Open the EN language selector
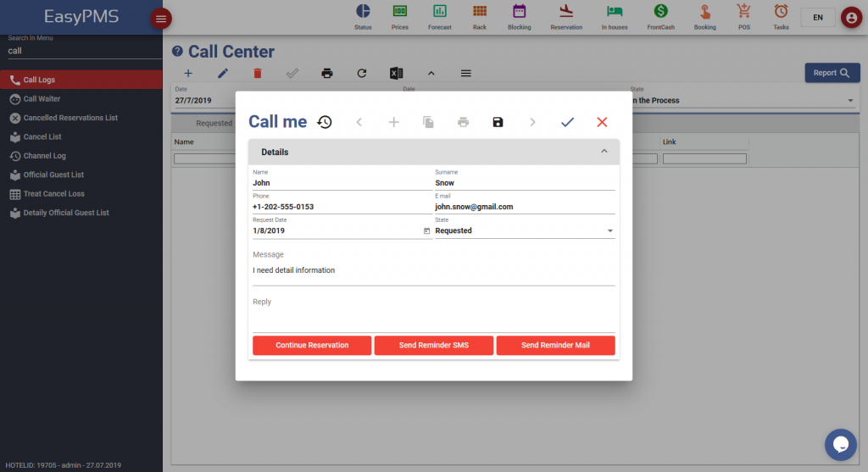Image resolution: width=868 pixels, height=472 pixels. click(x=818, y=18)
